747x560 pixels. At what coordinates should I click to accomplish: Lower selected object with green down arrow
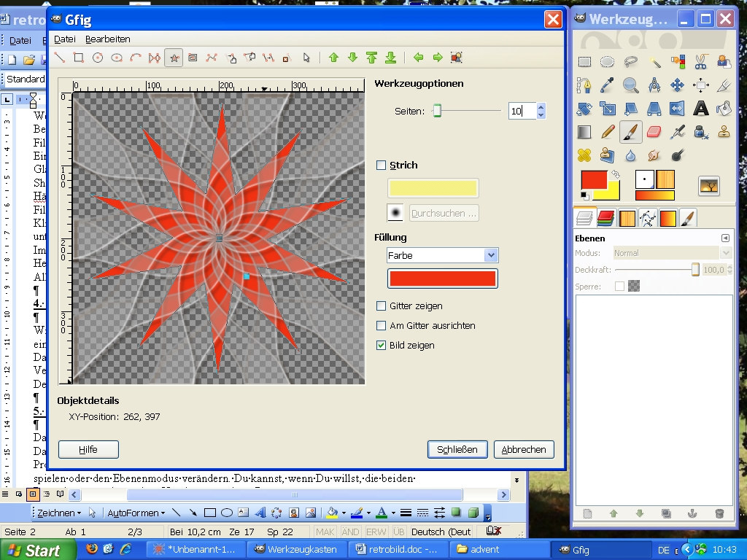tap(352, 58)
